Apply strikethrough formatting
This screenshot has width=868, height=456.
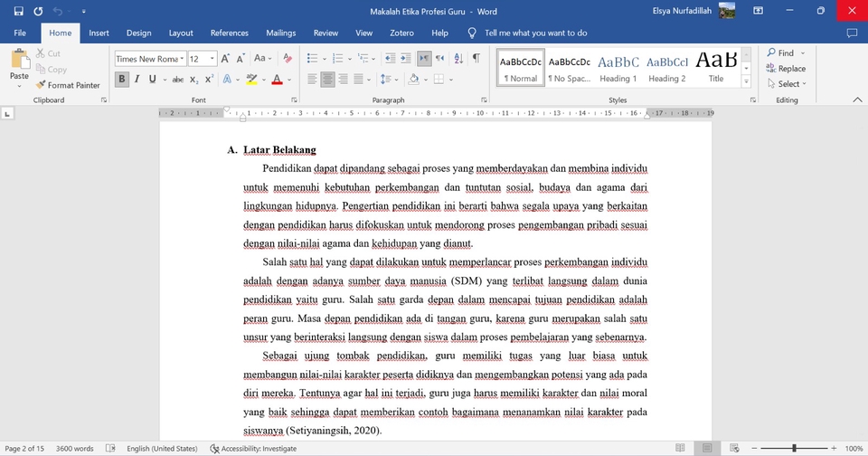pyautogui.click(x=178, y=80)
